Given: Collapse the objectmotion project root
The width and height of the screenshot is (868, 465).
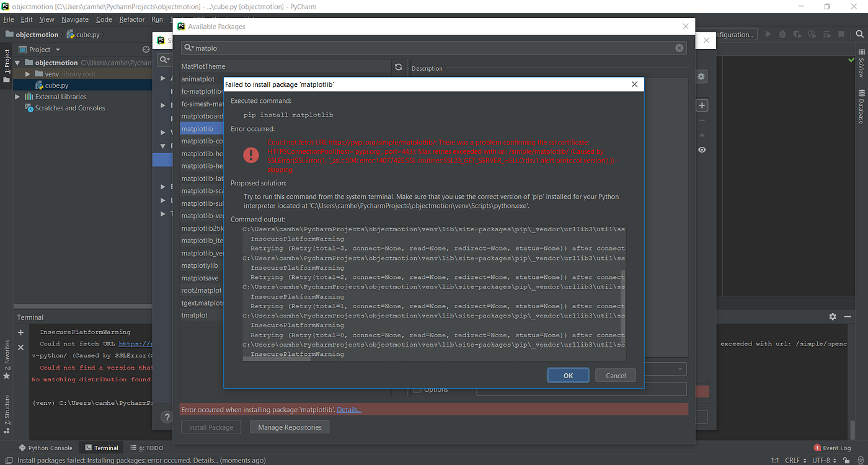Looking at the screenshot, I should tap(17, 63).
